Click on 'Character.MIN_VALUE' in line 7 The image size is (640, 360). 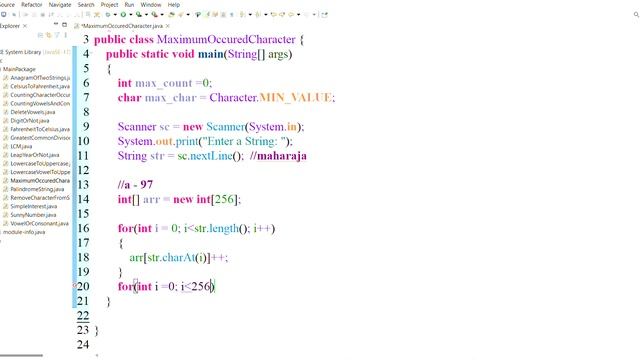coord(271,98)
